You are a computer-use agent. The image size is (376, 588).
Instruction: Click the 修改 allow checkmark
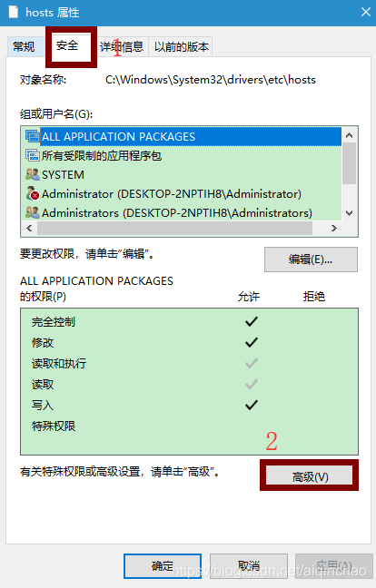(x=252, y=342)
